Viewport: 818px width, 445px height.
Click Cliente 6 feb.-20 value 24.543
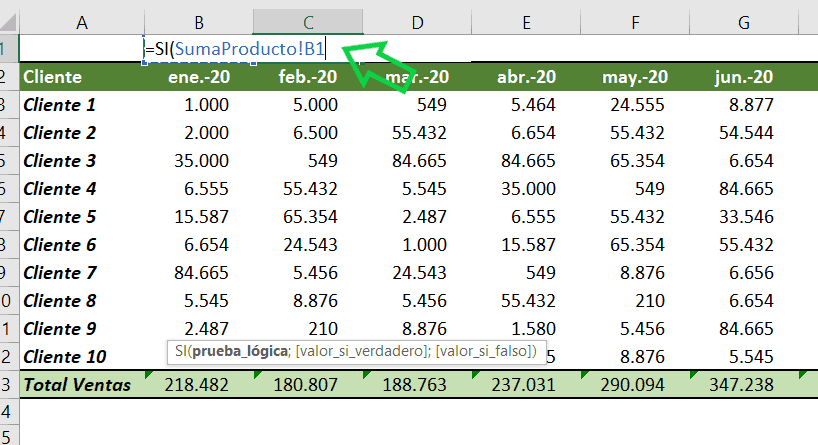[x=308, y=245]
